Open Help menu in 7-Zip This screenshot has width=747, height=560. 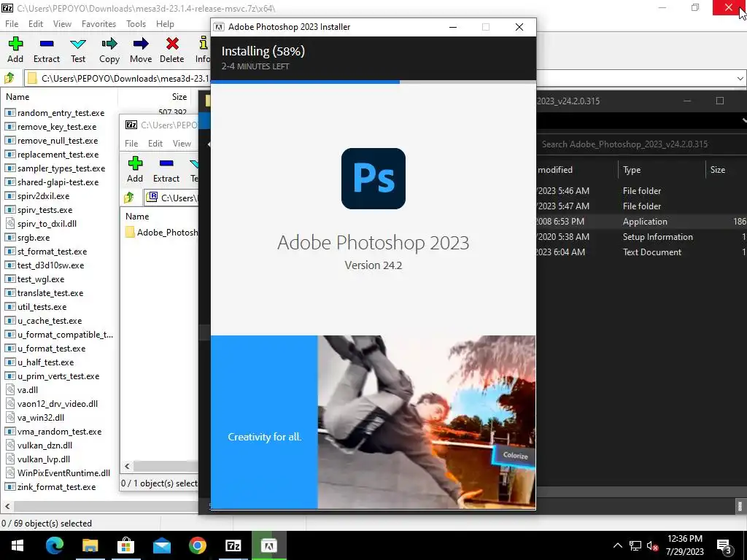pyautogui.click(x=165, y=24)
